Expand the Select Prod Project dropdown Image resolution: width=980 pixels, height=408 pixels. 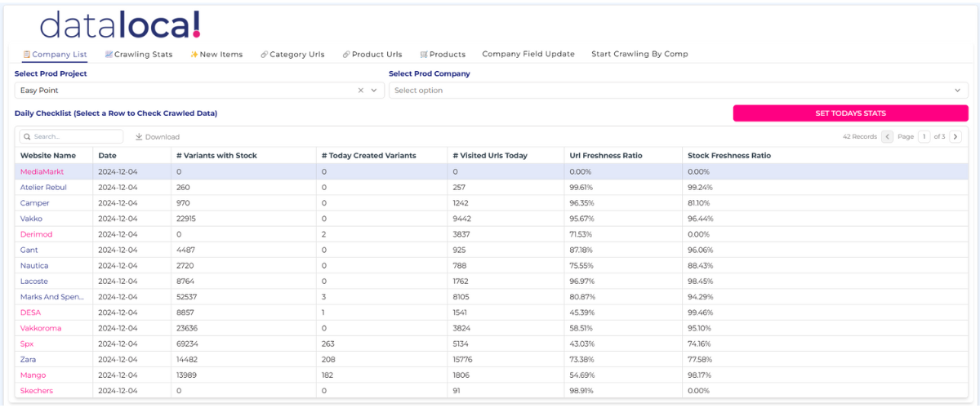tap(374, 91)
